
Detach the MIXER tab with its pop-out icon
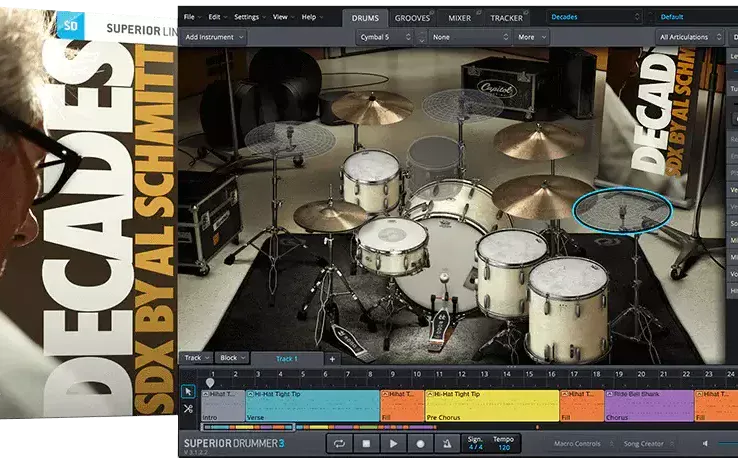click(479, 13)
